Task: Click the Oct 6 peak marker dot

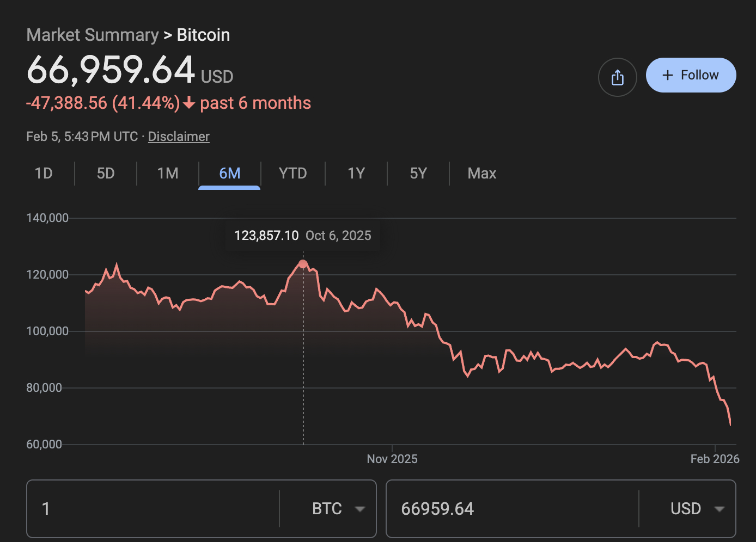Action: coord(303,264)
